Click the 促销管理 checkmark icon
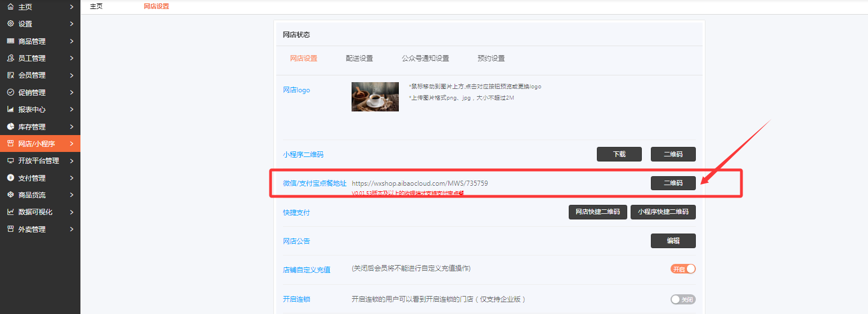This screenshot has height=314, width=868. tap(10, 92)
